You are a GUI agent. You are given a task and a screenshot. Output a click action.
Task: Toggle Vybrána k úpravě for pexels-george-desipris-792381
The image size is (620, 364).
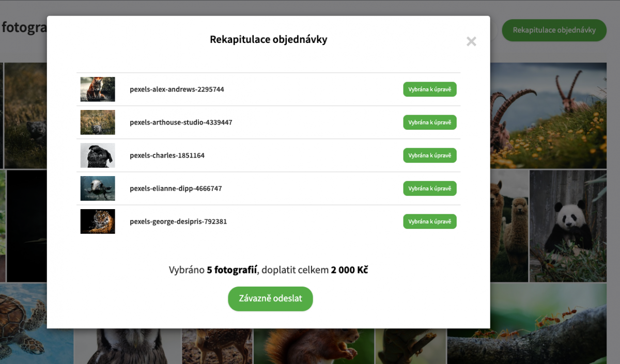430,221
